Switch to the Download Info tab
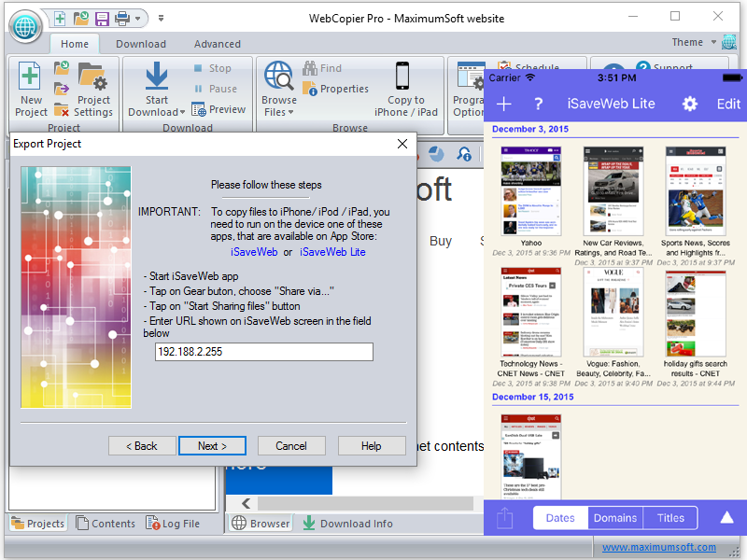Screen dimensions: 747x560 coord(347,524)
